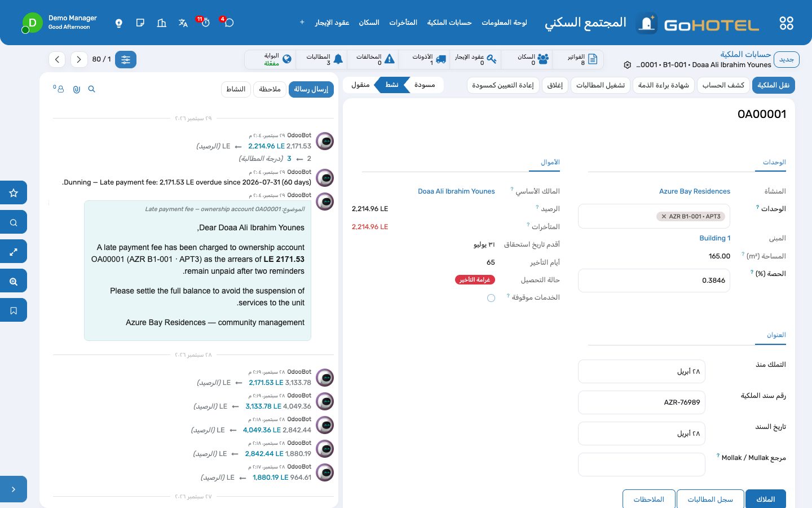Go to the previous record arrow
The height and width of the screenshot is (508, 812).
[57, 59]
